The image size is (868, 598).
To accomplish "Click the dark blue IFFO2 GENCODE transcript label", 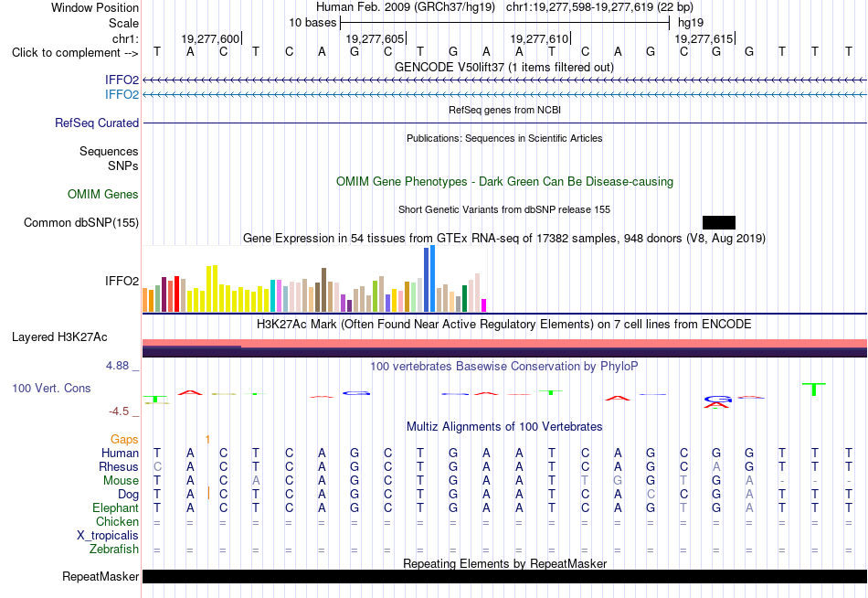I will coord(122,80).
